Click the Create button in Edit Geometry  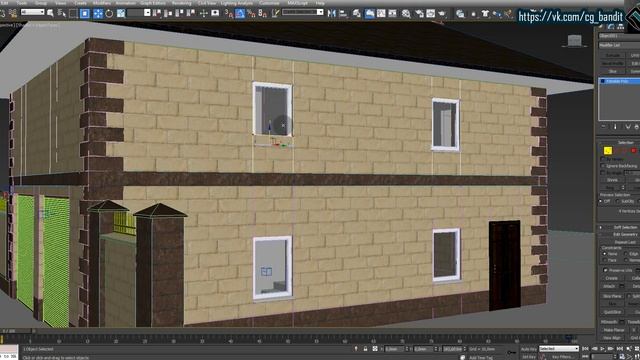coord(611,278)
